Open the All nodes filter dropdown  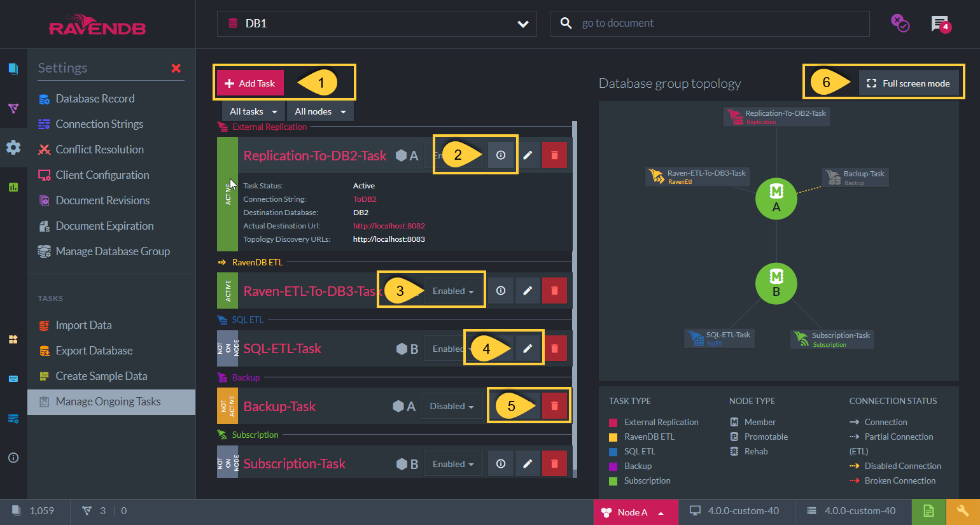tap(320, 111)
